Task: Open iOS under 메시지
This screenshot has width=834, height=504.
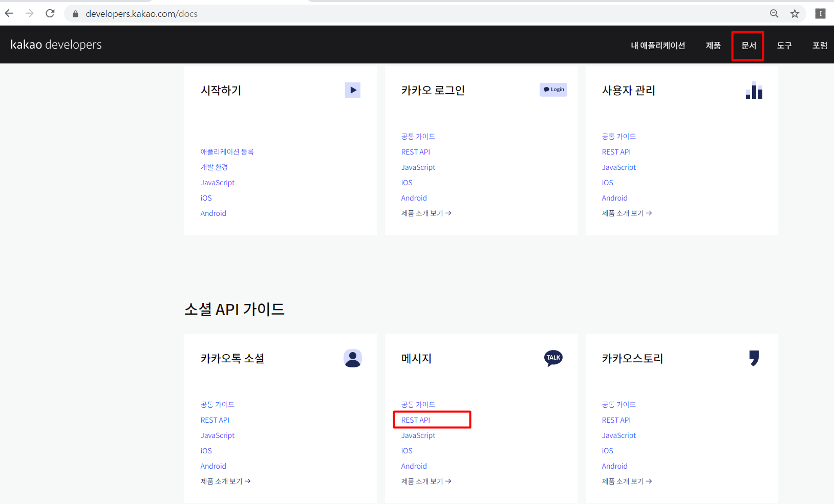Action: (407, 451)
